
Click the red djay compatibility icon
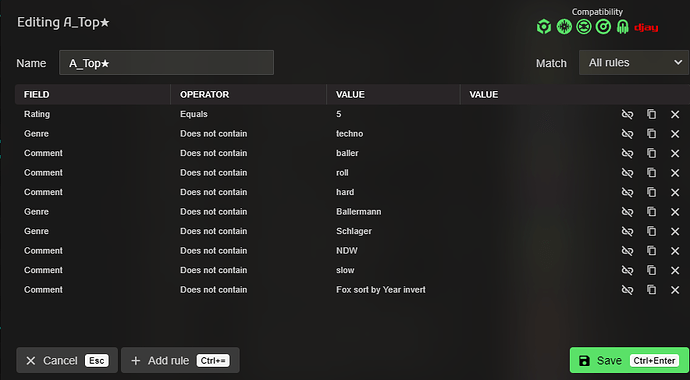(646, 27)
